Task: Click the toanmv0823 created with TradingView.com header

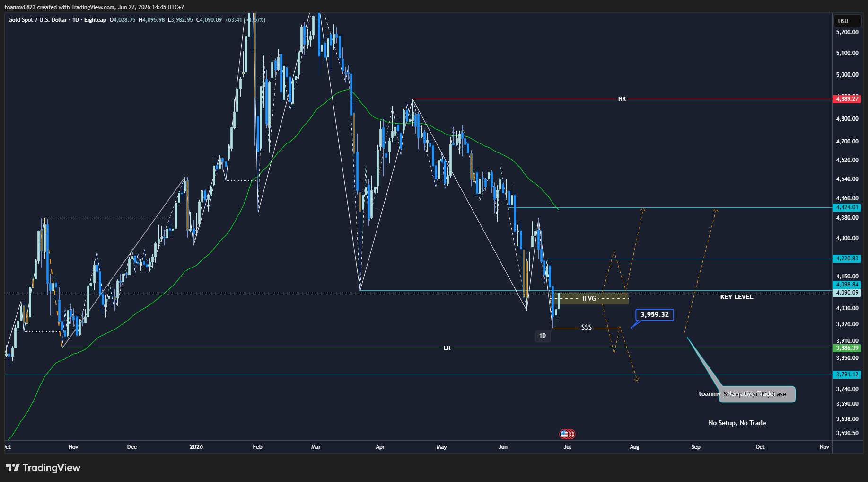Action: point(95,7)
